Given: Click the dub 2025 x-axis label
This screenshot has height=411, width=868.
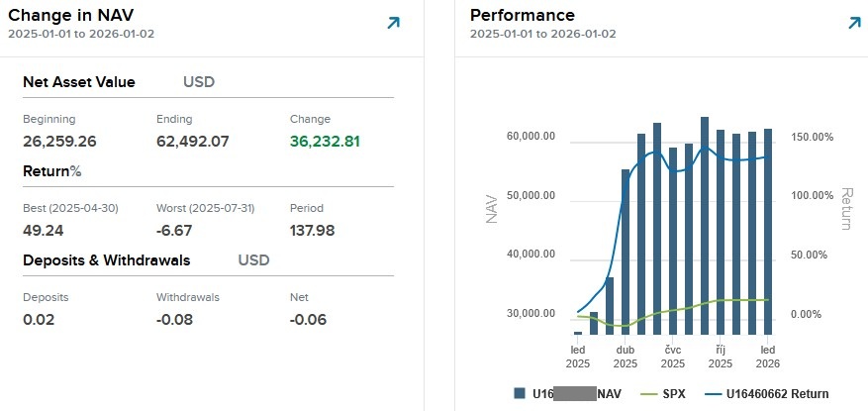Looking at the screenshot, I should click(x=626, y=356).
